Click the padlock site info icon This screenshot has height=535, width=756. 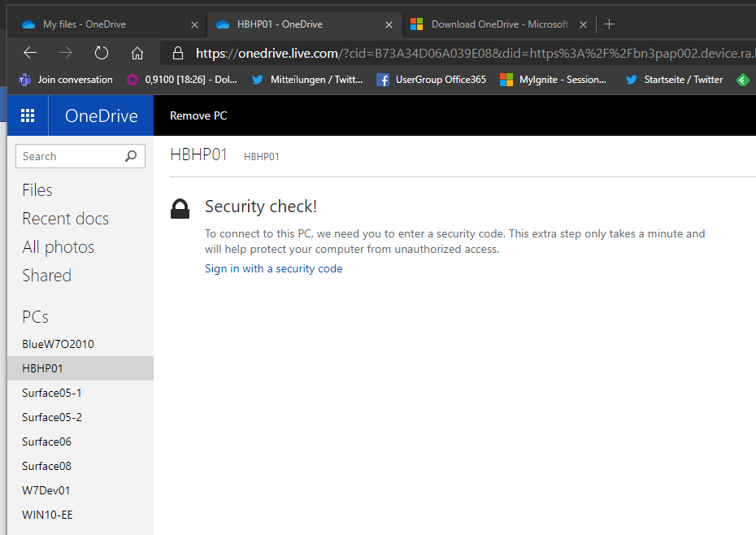[x=177, y=54]
